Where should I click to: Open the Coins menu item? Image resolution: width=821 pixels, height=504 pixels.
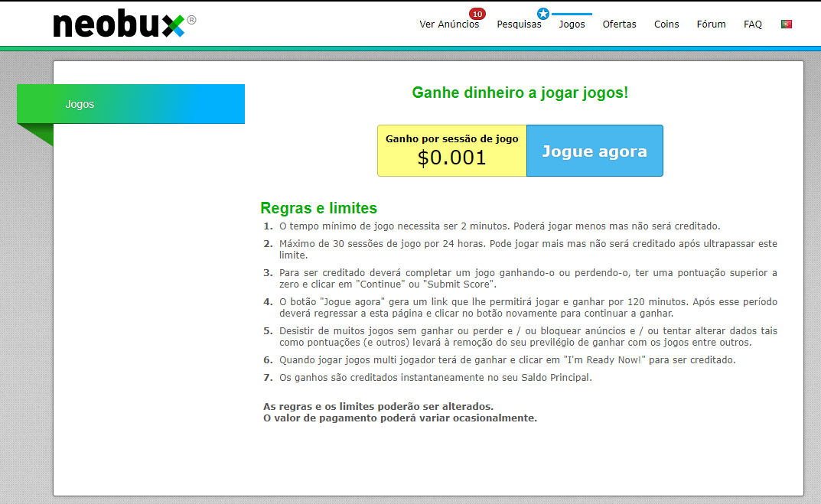[x=666, y=24]
